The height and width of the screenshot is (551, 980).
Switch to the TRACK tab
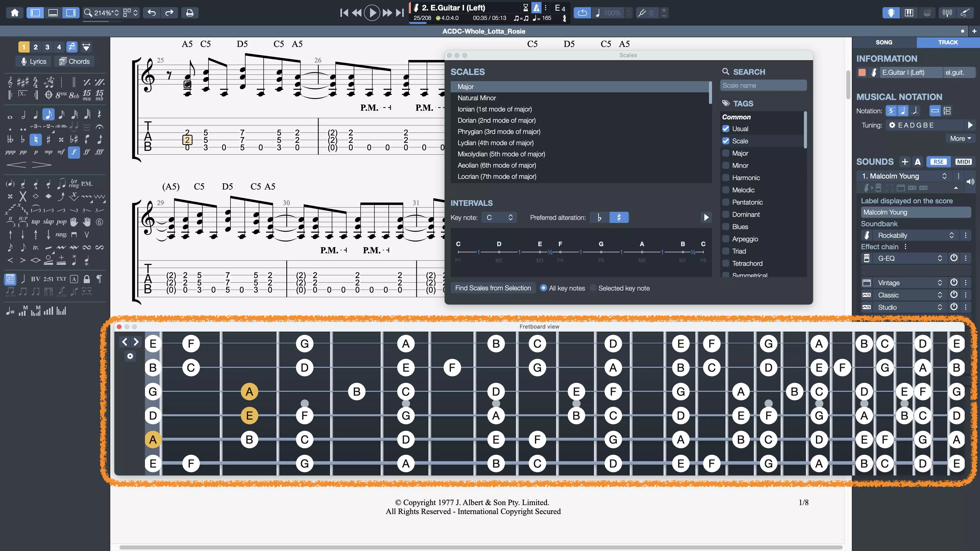pos(948,42)
